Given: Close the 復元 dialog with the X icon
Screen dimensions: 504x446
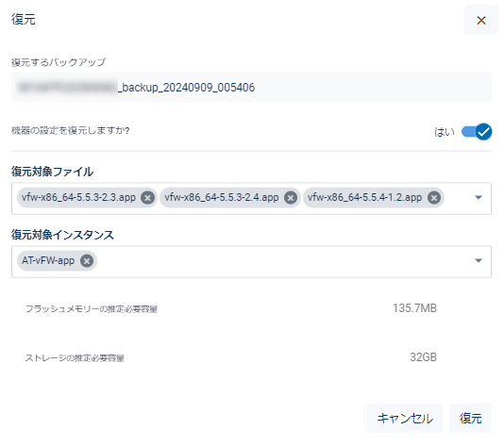Looking at the screenshot, I should pos(480,21).
